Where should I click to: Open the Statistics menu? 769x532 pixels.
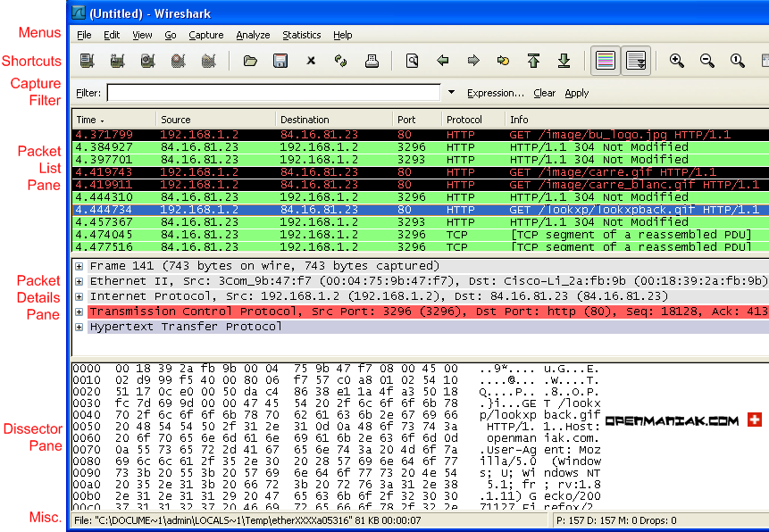[302, 35]
